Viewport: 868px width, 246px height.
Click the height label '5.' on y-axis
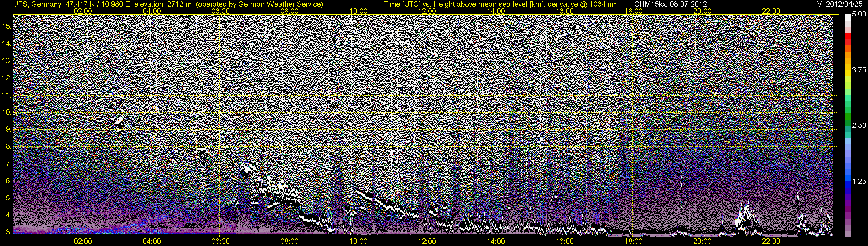pos(8,198)
